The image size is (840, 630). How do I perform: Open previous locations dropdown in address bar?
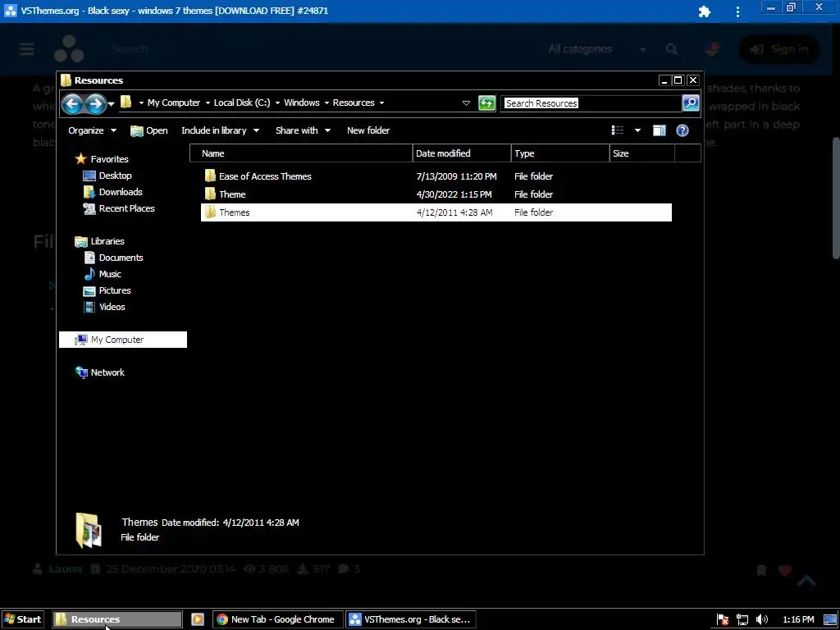point(466,103)
